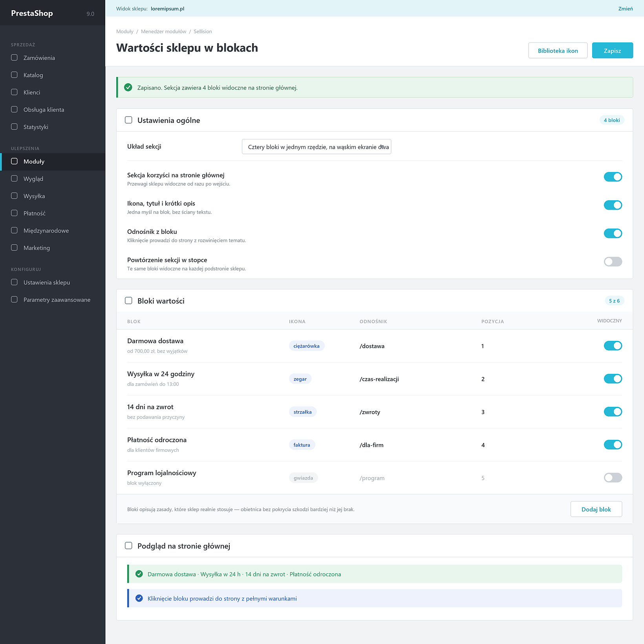
Task: Click the Parametry zaawansowane sidebar icon
Action: tap(15, 300)
